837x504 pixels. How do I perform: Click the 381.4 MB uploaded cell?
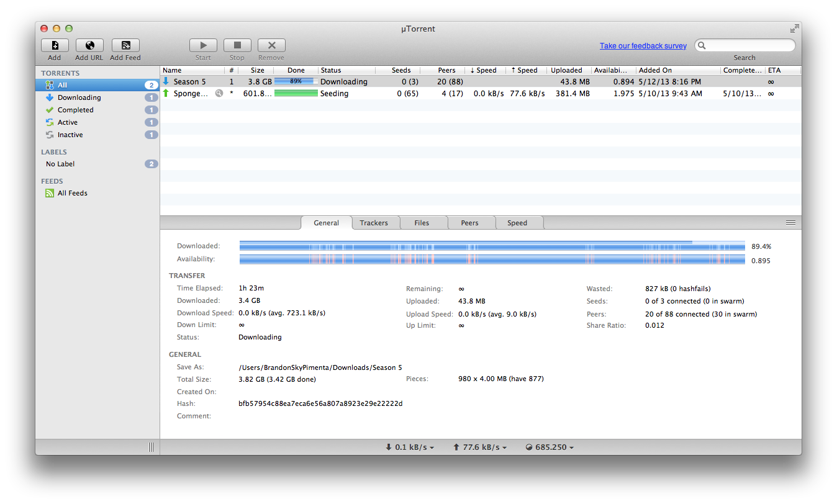point(572,93)
